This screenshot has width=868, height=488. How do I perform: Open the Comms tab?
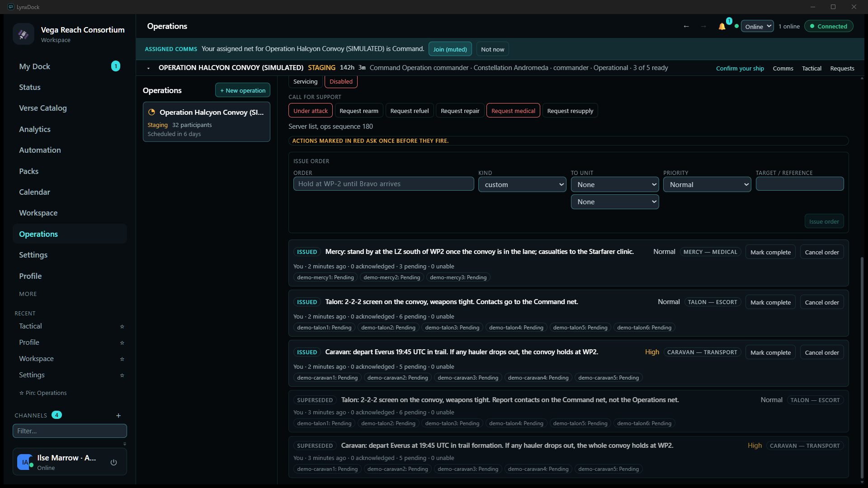click(x=783, y=68)
